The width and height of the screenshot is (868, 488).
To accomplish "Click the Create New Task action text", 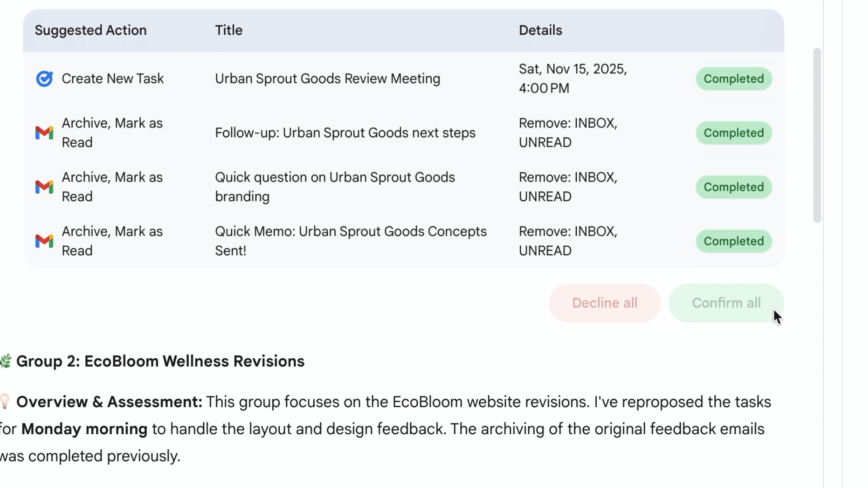I will coord(113,79).
